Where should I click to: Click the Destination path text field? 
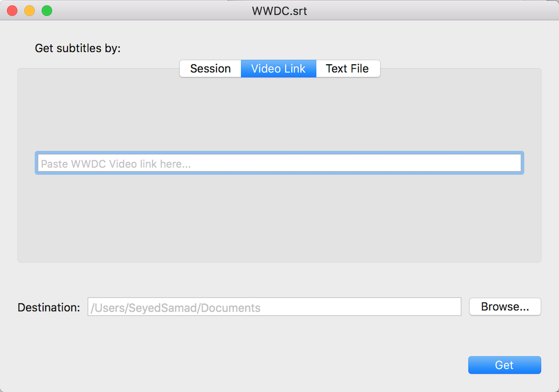(x=275, y=307)
